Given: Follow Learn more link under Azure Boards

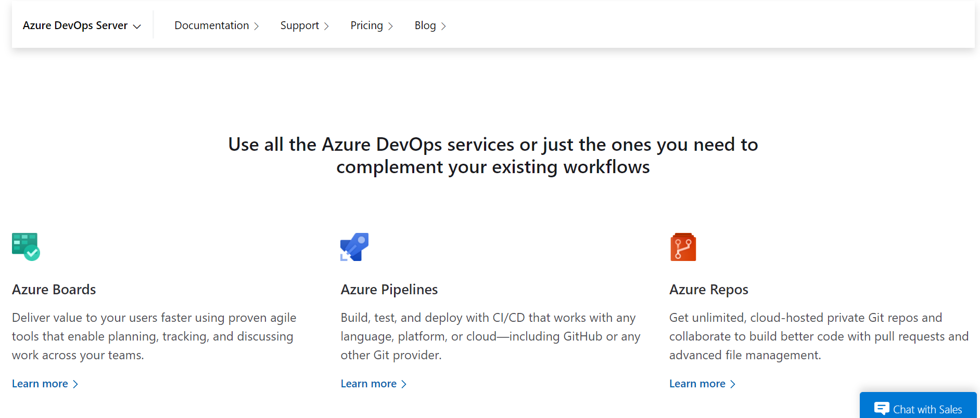Looking at the screenshot, I should pos(45,384).
